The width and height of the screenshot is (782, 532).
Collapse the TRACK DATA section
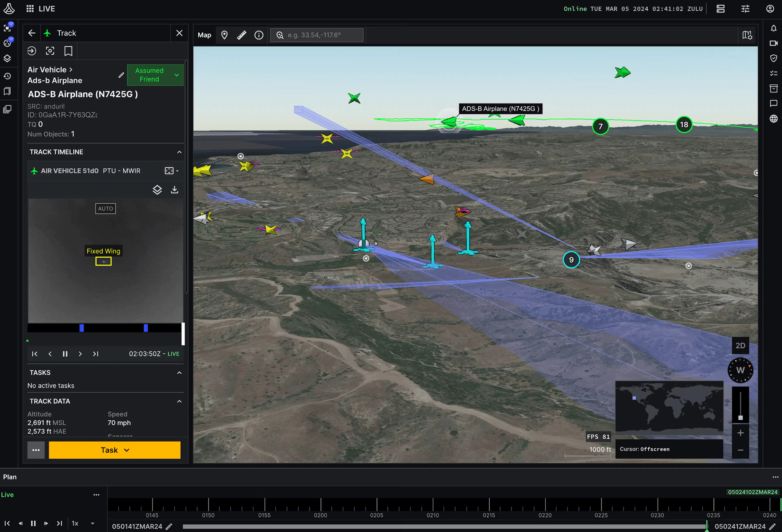pyautogui.click(x=179, y=401)
